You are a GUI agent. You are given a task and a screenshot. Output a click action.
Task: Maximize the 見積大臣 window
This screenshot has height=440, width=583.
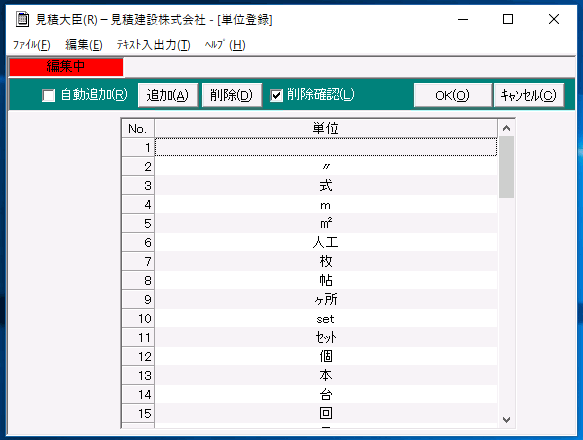pyautogui.click(x=508, y=19)
